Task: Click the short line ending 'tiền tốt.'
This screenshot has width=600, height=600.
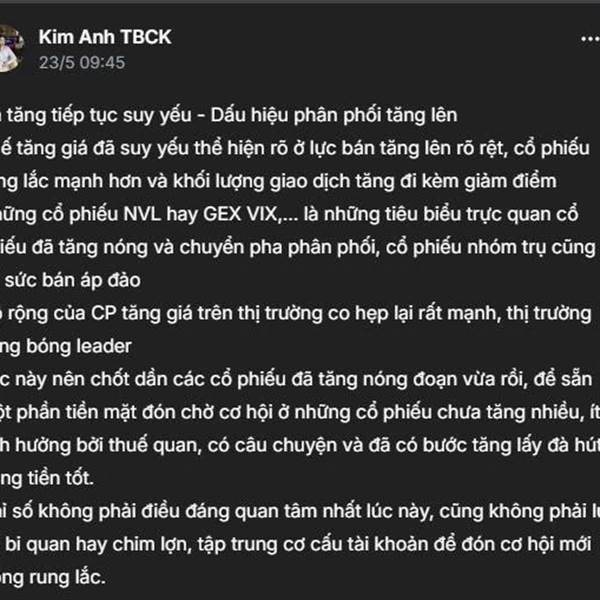Action: click(47, 479)
